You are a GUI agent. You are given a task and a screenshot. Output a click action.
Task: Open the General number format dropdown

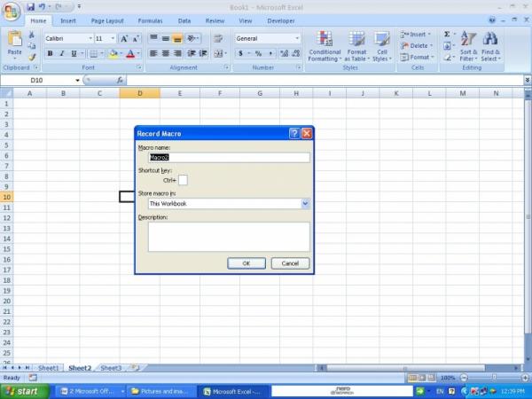point(297,39)
